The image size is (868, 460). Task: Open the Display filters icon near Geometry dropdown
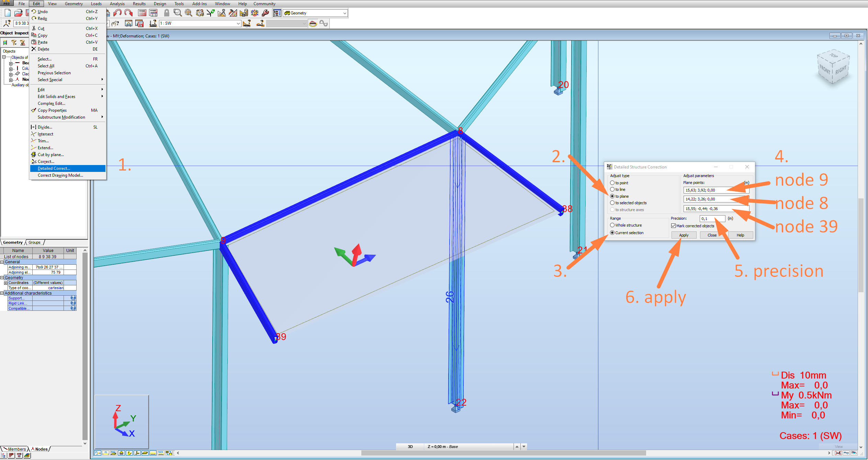277,13
